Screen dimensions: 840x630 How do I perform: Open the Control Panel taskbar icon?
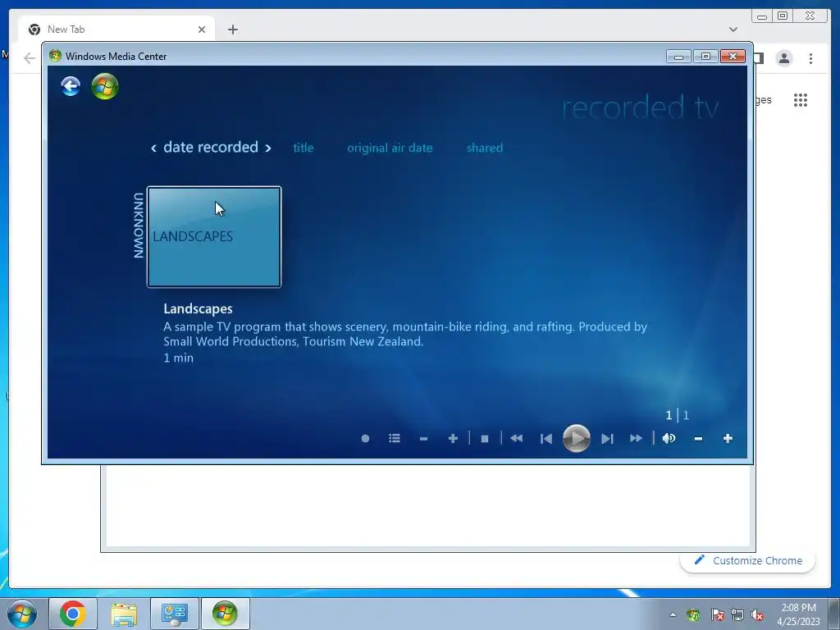(x=175, y=614)
